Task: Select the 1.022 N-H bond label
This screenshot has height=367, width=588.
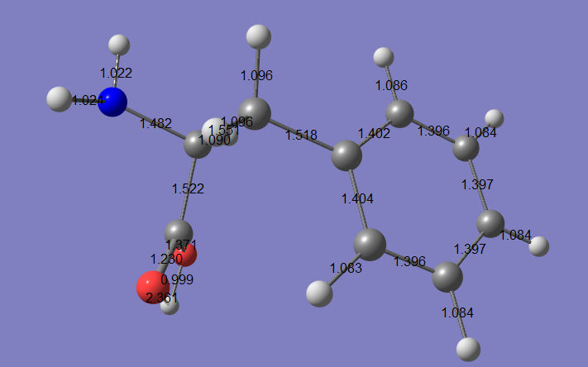Action: [x=116, y=73]
